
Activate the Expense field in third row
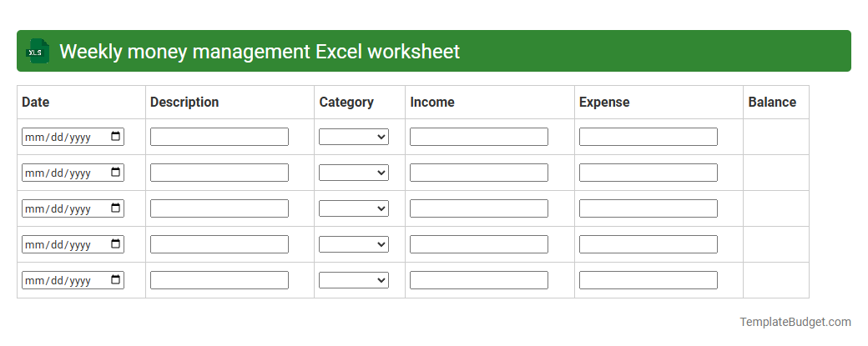pyautogui.click(x=648, y=208)
